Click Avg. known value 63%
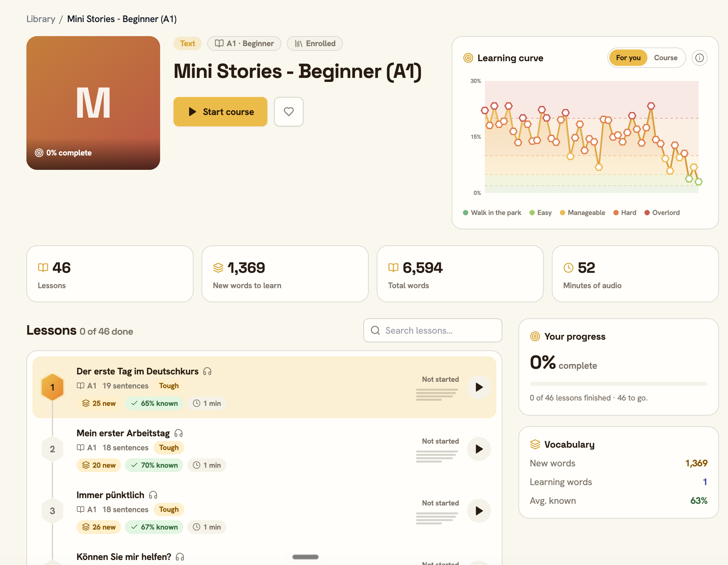Image resolution: width=728 pixels, height=565 pixels. point(699,500)
